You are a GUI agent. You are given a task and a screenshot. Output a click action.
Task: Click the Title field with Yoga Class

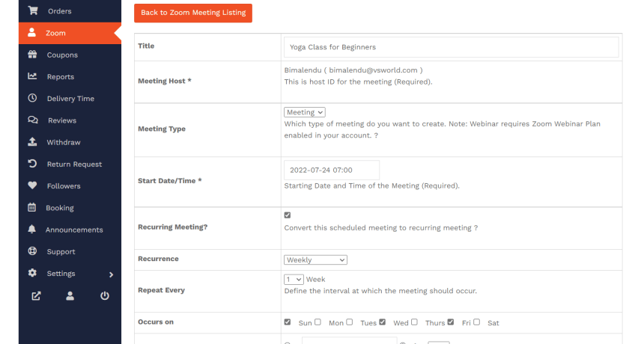452,47
